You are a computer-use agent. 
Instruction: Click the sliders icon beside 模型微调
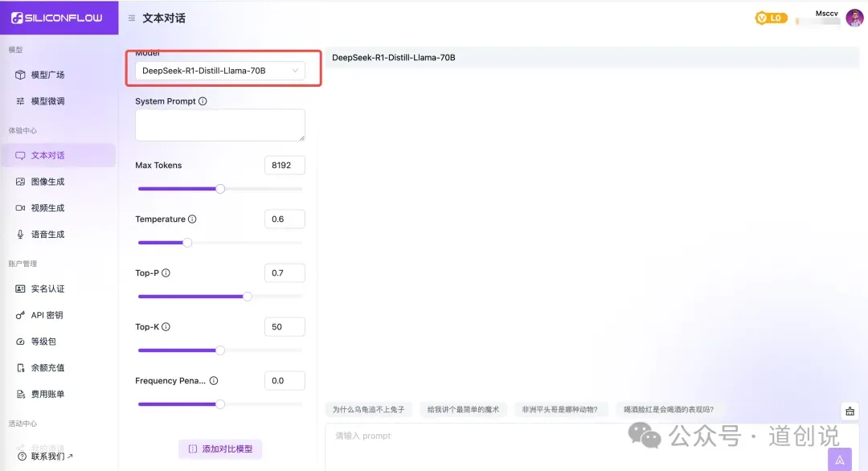tap(20, 101)
